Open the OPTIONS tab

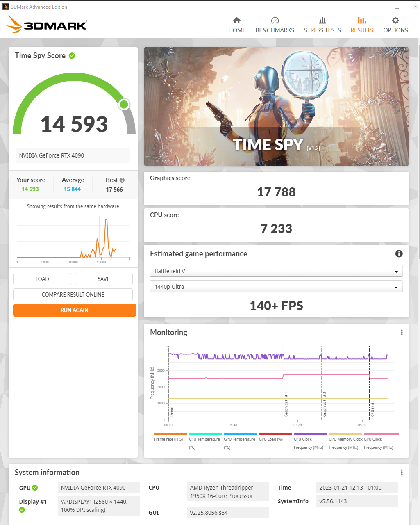395,25
